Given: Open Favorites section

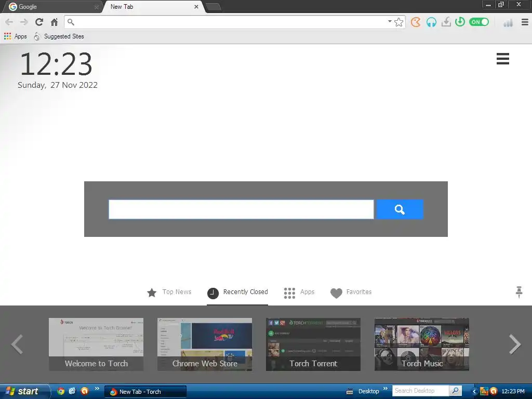Looking at the screenshot, I should pos(351,292).
